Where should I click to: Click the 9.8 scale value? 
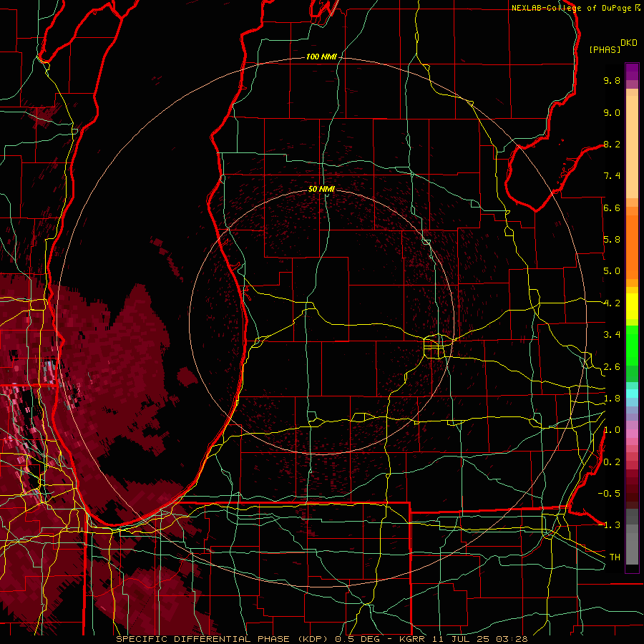click(612, 80)
